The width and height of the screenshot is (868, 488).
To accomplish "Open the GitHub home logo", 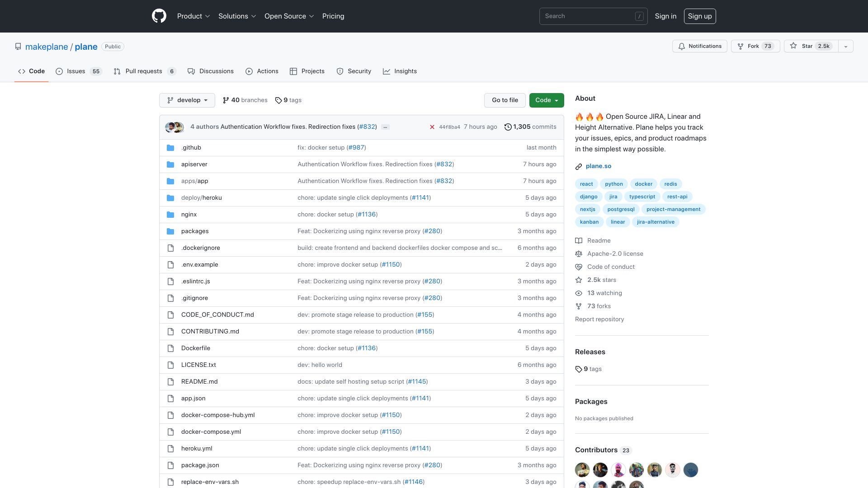I will [159, 16].
